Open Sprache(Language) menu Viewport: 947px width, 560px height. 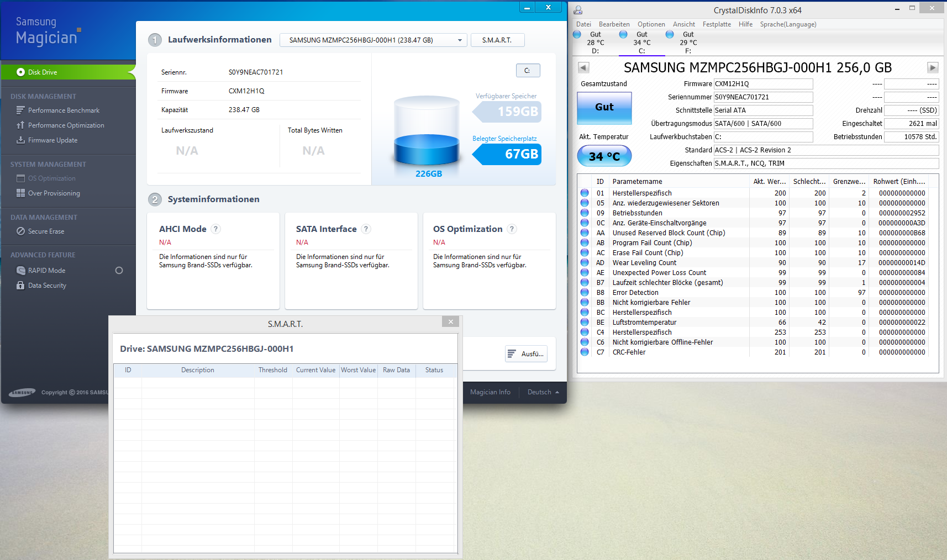pyautogui.click(x=788, y=24)
